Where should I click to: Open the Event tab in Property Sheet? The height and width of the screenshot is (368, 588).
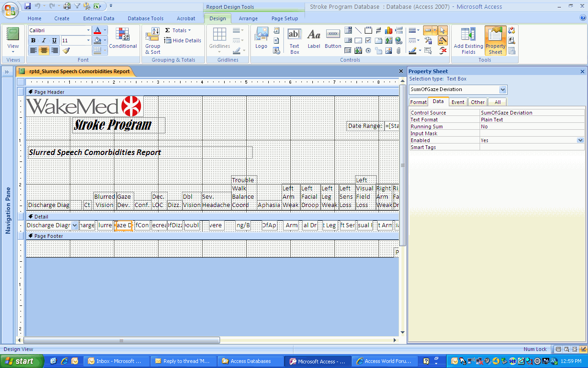(x=458, y=102)
